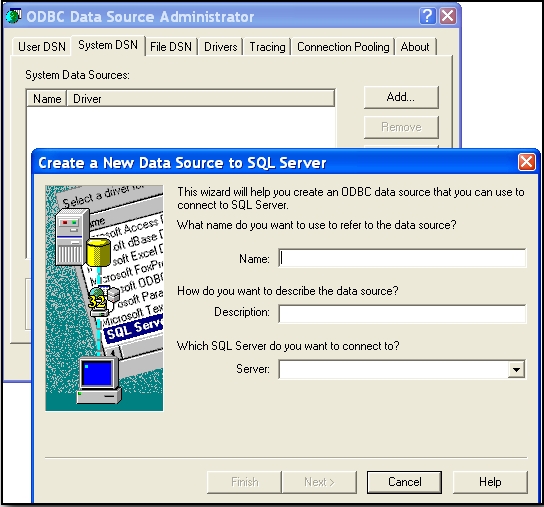Show the About tab
The height and width of the screenshot is (507, 544).
(x=415, y=47)
